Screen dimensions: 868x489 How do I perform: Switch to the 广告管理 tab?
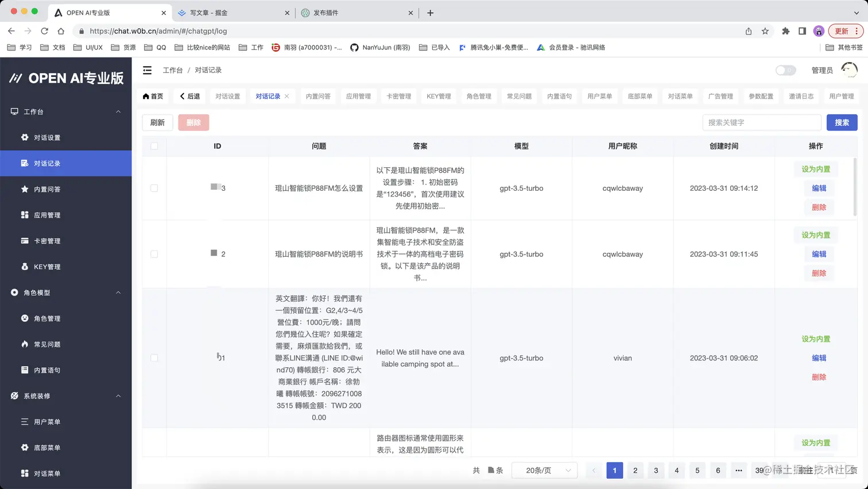721,96
